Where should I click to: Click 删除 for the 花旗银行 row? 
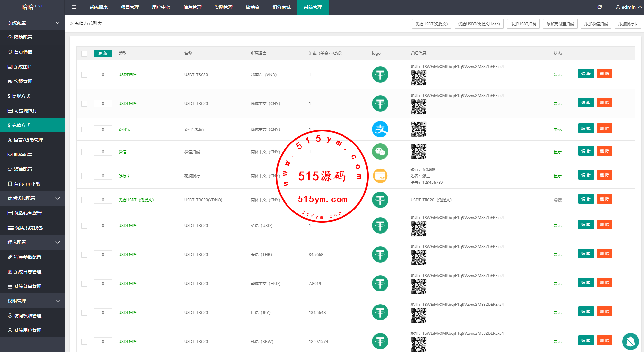[604, 175]
